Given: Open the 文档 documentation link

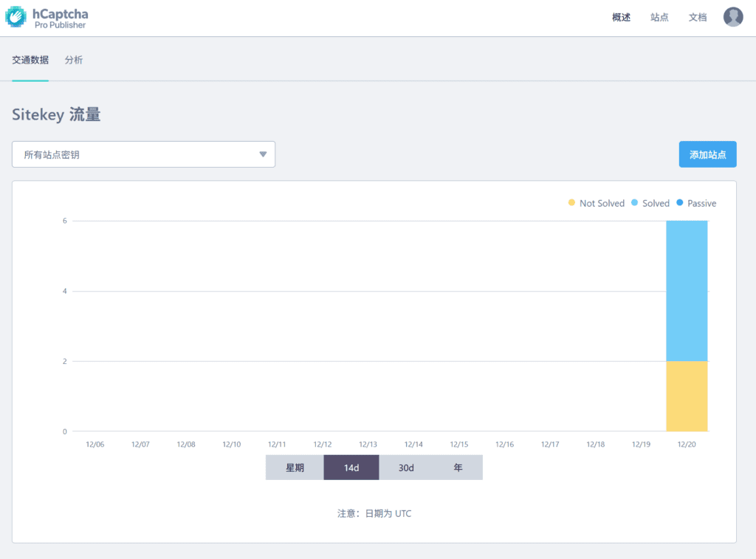Looking at the screenshot, I should coord(698,17).
